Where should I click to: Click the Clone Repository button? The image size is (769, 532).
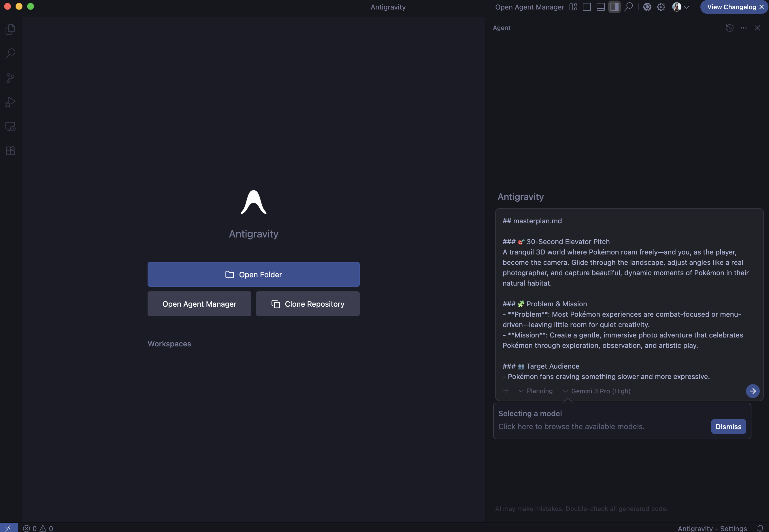(307, 304)
